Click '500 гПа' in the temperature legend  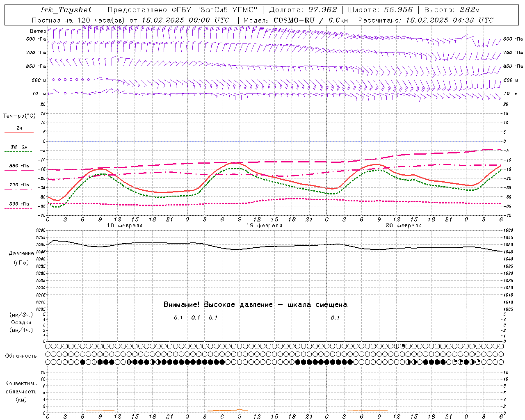pos(19,204)
